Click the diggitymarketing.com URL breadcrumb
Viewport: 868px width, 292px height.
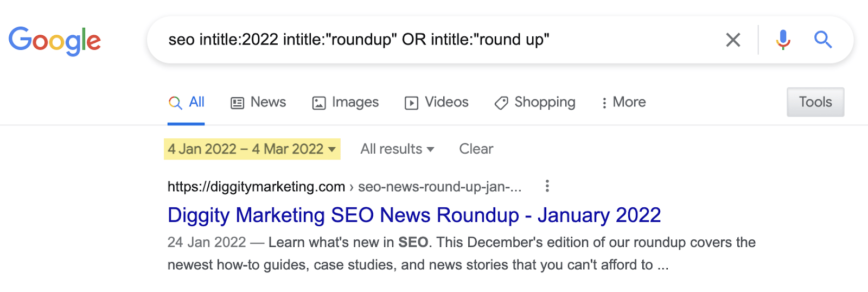(256, 187)
